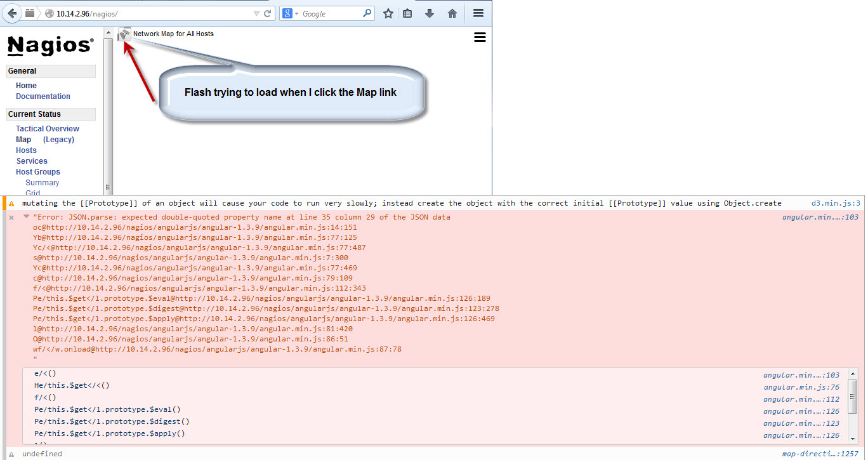868x462 pixels.
Task: Click the JSON.parse error message line
Action: click(242, 217)
